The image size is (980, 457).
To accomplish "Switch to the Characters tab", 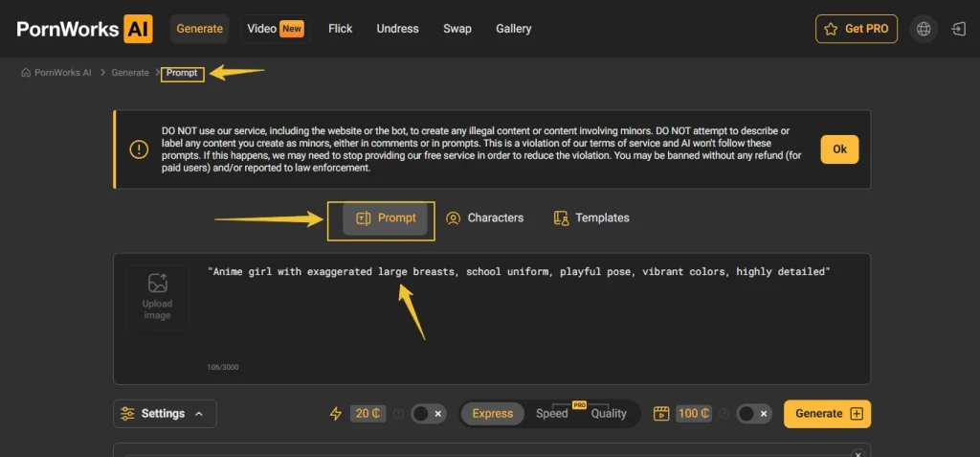I will [484, 217].
